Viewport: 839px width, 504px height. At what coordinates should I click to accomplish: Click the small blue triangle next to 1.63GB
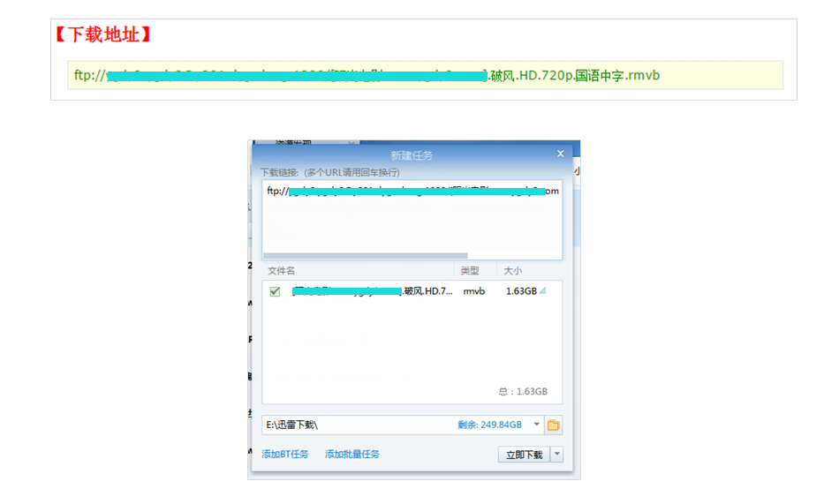(542, 290)
